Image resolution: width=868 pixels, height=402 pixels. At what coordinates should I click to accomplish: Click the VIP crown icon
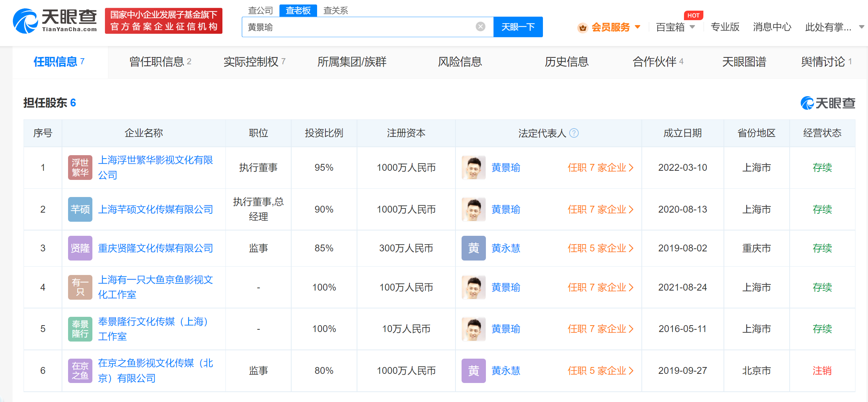pos(582,27)
